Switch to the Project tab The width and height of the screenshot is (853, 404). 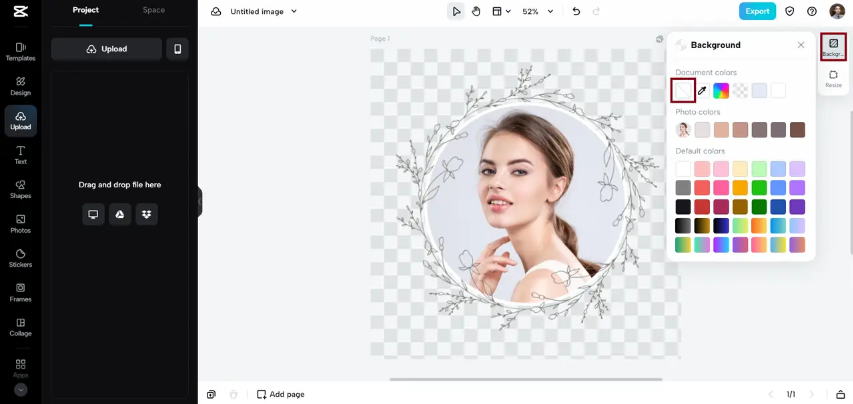click(86, 10)
